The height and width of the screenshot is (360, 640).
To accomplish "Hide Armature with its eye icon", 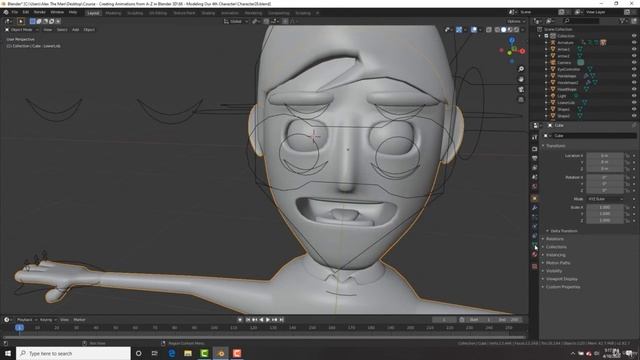I will tap(634, 42).
